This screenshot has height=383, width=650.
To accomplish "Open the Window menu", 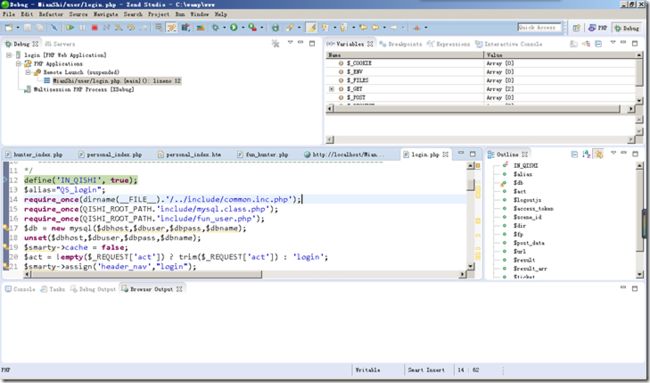I will click(199, 14).
